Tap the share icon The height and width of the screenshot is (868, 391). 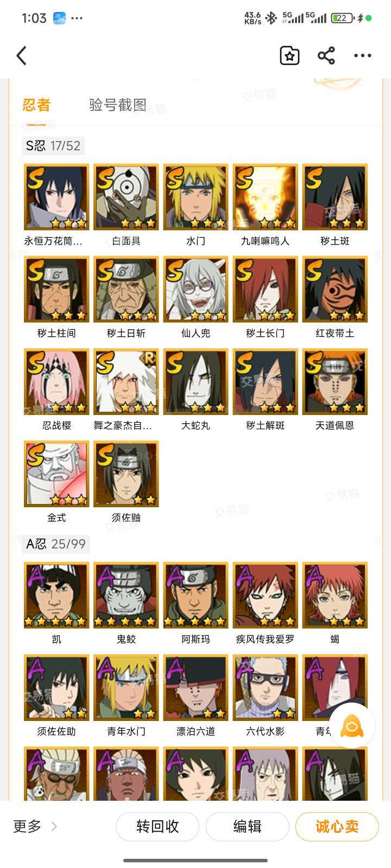(326, 55)
